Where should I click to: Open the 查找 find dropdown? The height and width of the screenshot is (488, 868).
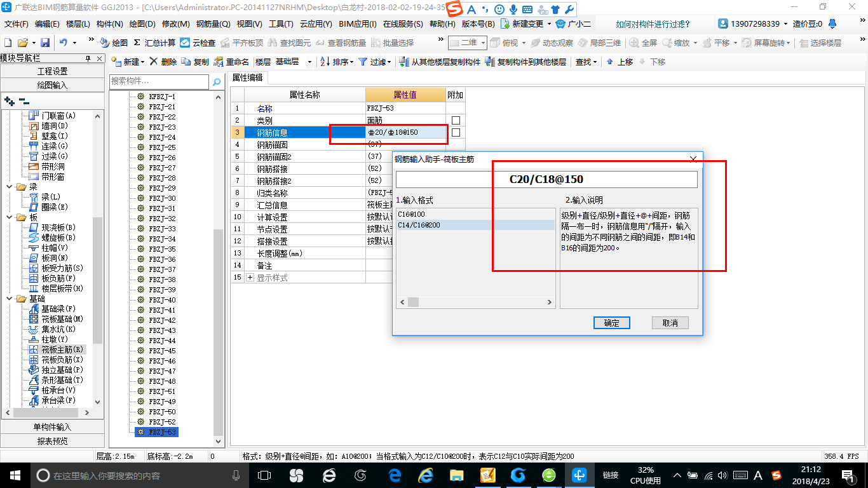click(586, 62)
